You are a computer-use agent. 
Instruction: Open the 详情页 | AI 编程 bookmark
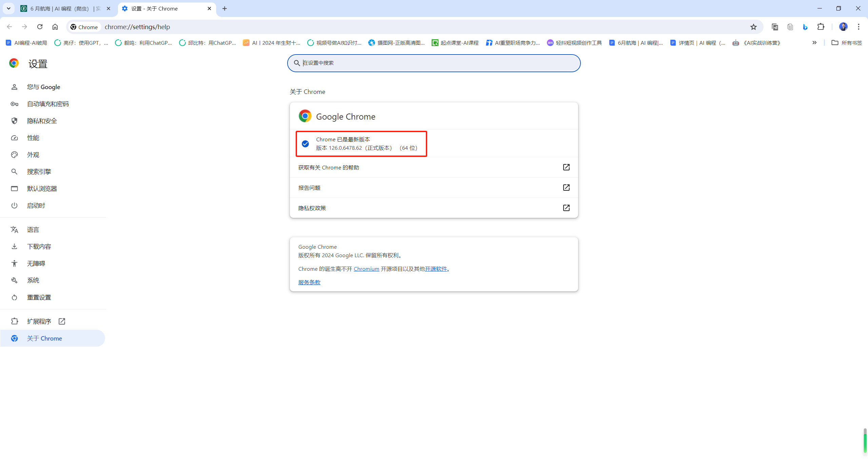[x=698, y=43]
